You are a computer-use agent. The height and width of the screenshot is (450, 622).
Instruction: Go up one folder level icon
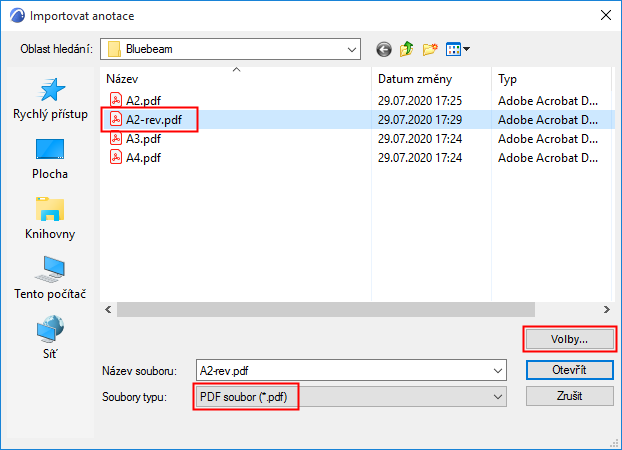(407, 48)
